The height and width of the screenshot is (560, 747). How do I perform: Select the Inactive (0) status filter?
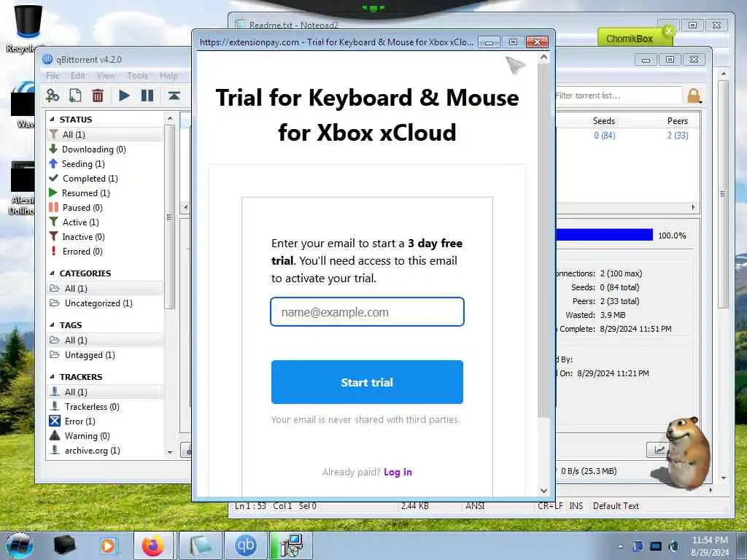tap(83, 237)
